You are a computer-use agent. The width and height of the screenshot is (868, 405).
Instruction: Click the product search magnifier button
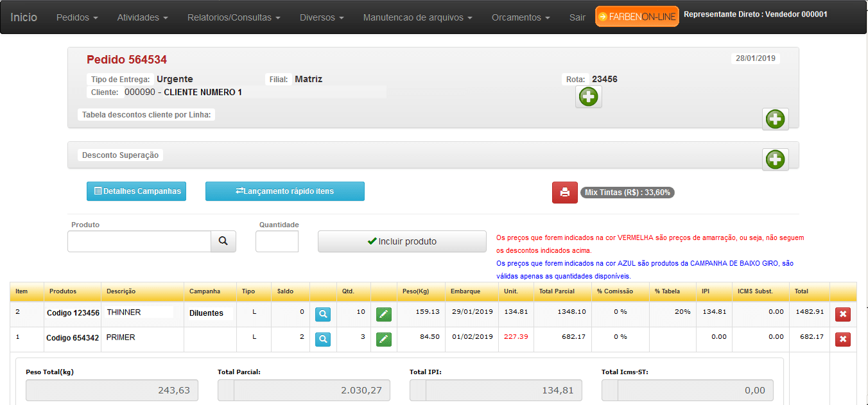223,241
